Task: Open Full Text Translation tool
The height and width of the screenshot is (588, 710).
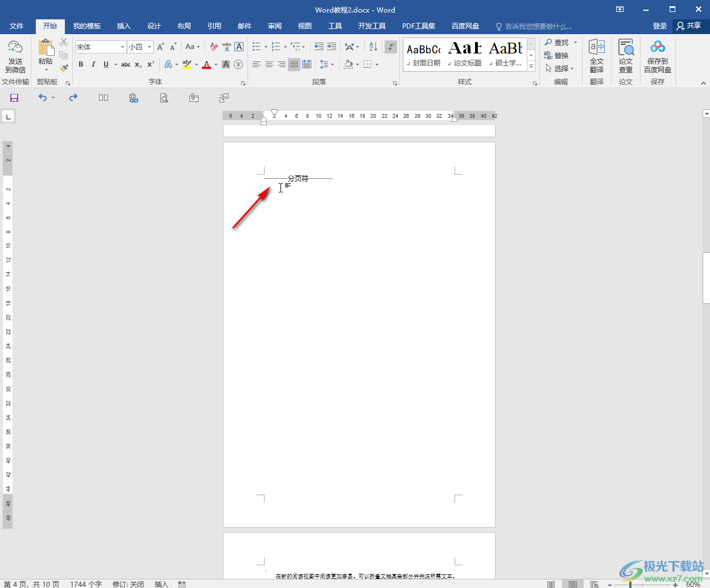Action: click(x=597, y=56)
